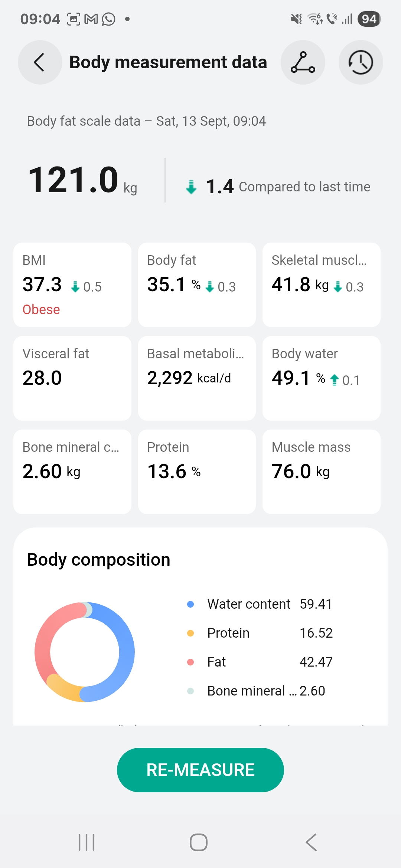Open the trend graph icon
Image resolution: width=401 pixels, height=868 pixels.
[x=303, y=62]
